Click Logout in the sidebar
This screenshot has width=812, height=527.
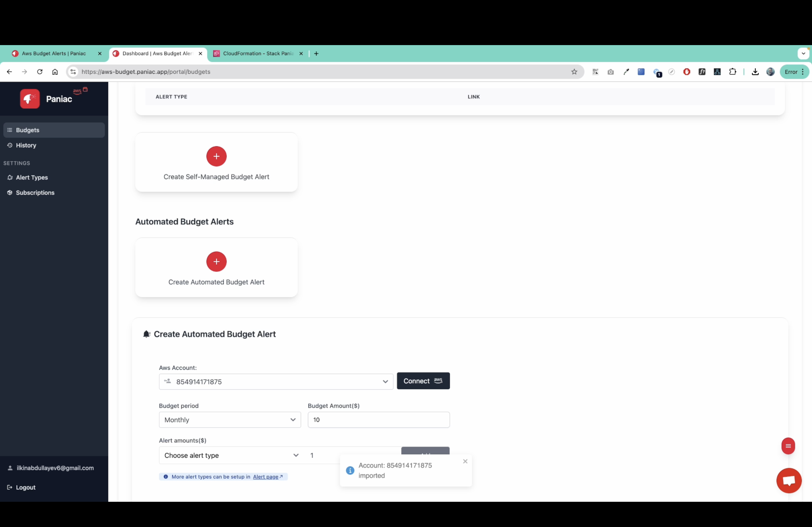25,487
